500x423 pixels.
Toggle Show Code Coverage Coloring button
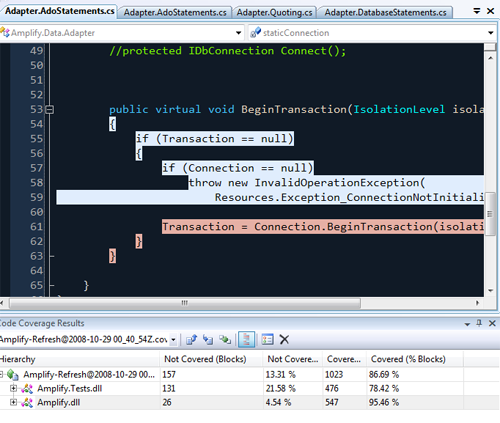246,340
